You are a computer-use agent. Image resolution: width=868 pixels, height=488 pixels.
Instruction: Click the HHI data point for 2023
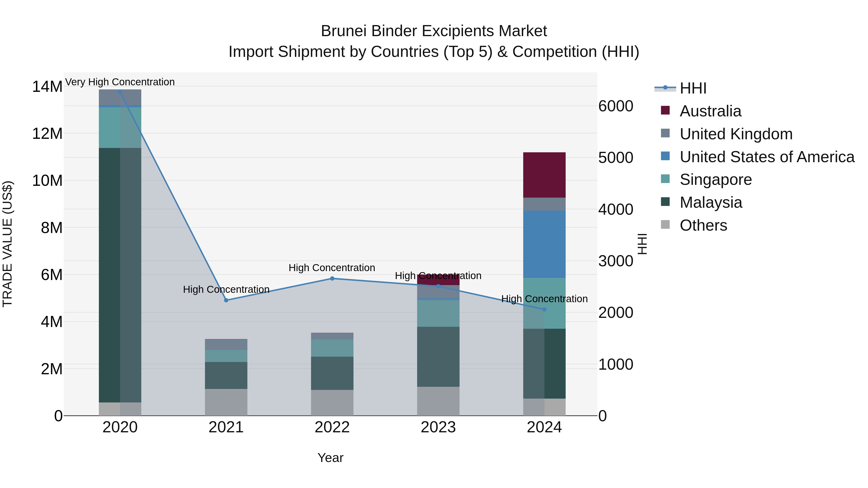click(x=438, y=286)
